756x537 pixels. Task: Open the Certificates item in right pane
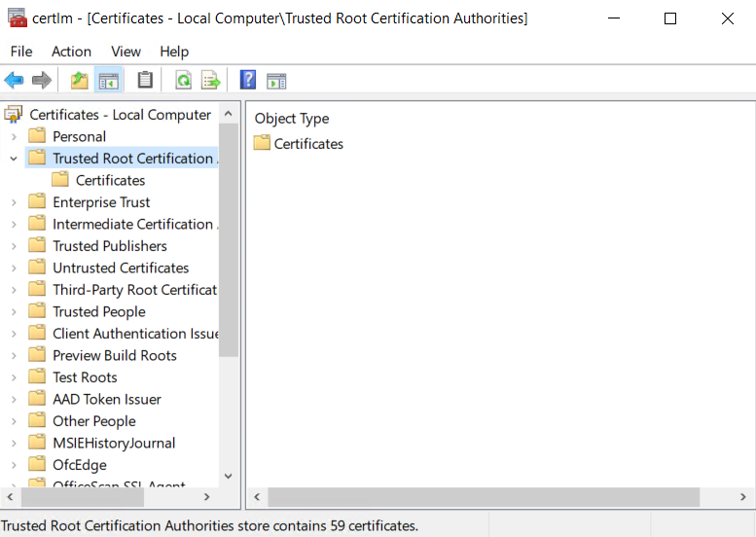pos(308,144)
